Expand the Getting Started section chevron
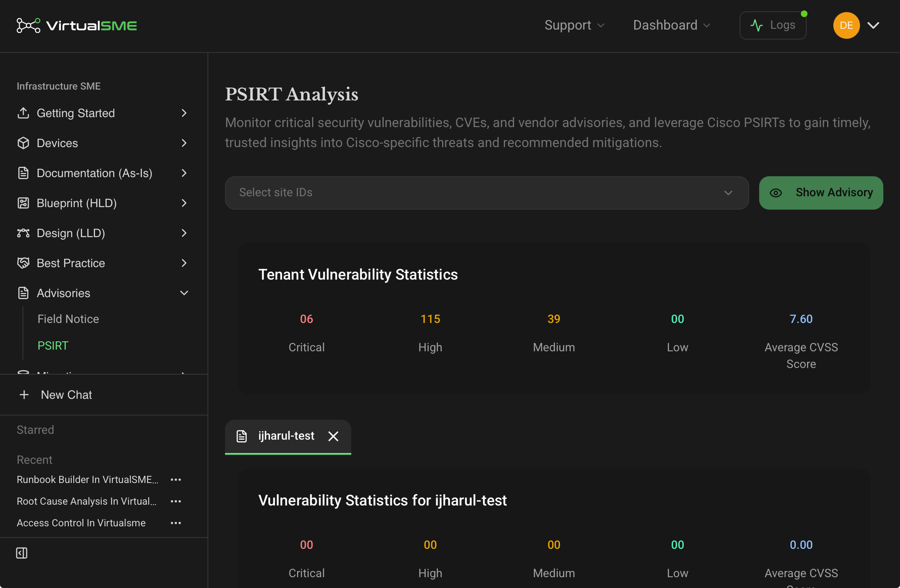900x588 pixels. [x=184, y=113]
